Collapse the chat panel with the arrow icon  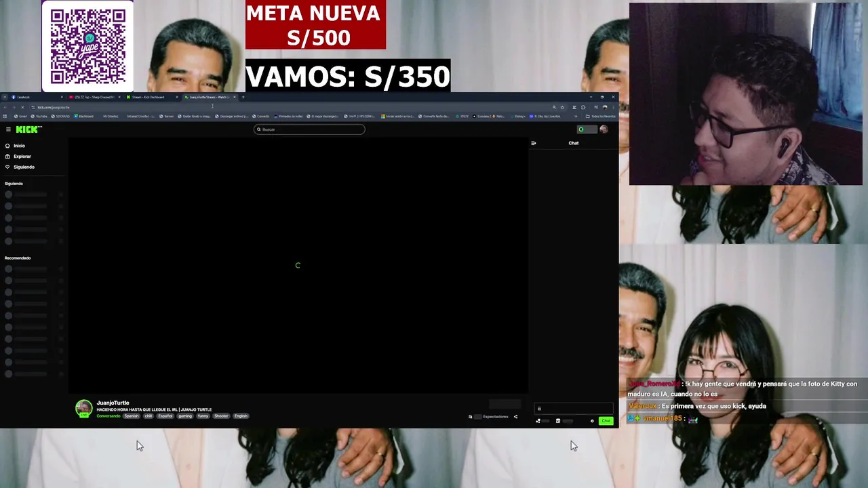pyautogui.click(x=534, y=143)
